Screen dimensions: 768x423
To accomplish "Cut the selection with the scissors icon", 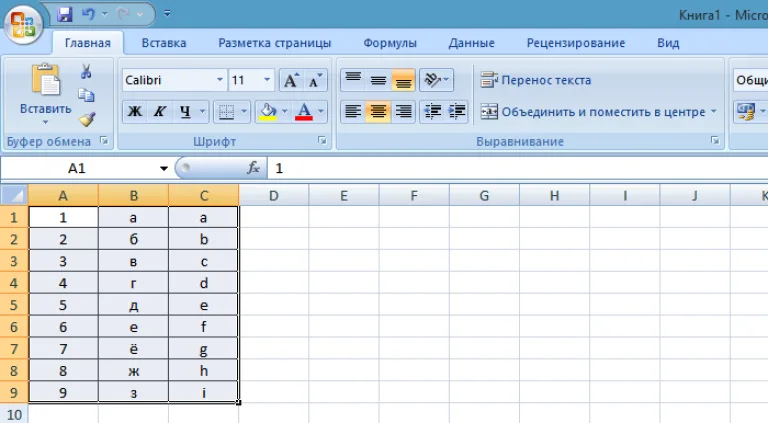I will pos(86,72).
